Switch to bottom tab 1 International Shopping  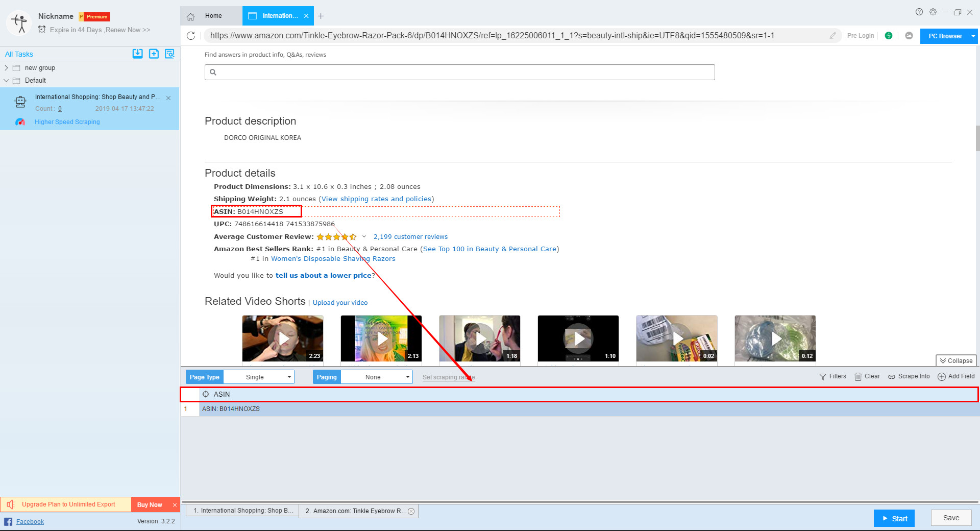pos(242,511)
